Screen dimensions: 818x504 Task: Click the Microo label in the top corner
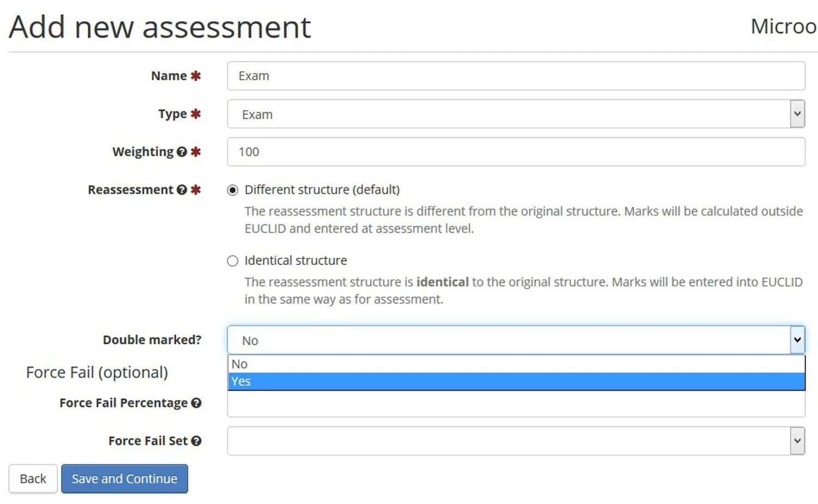tap(783, 26)
